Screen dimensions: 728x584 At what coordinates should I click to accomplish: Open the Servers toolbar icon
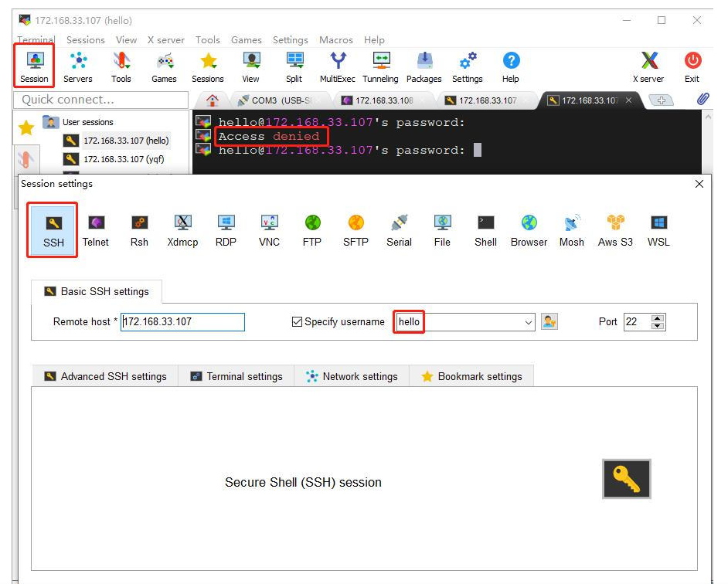pos(78,67)
